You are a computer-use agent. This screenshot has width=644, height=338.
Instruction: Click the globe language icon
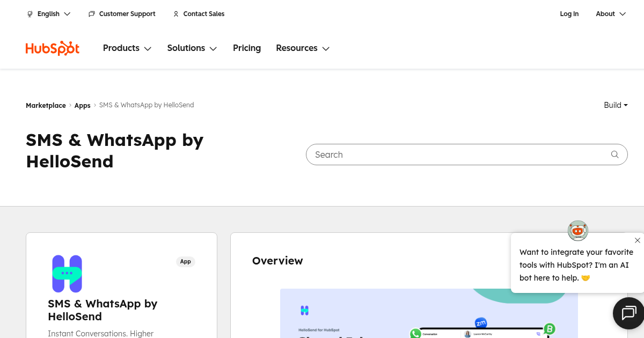coord(30,14)
